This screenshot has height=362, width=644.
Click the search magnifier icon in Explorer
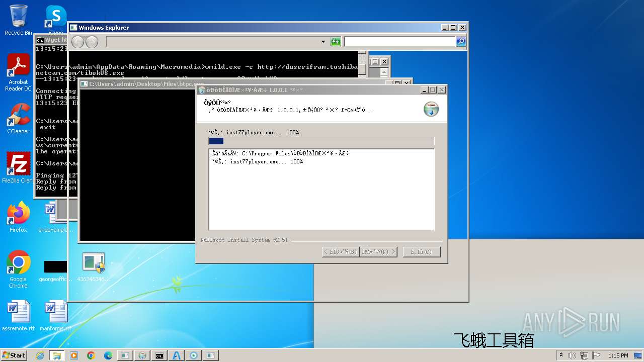461,42
